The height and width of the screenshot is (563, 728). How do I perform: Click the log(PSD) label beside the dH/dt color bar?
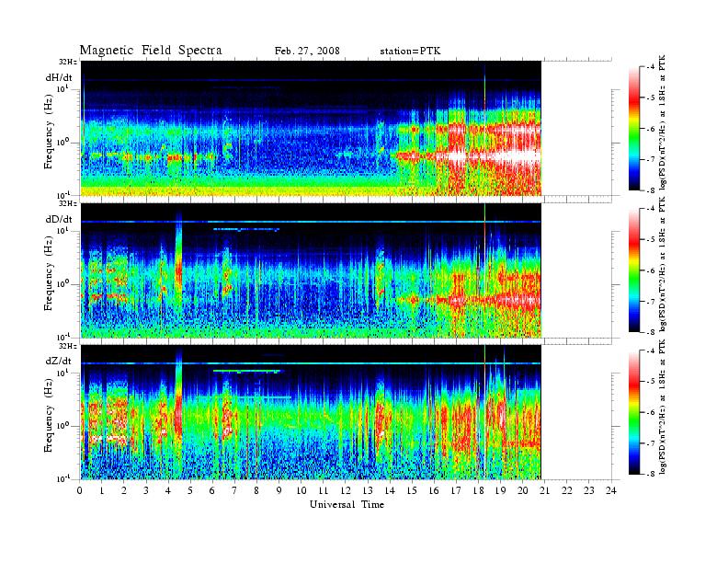pyautogui.click(x=664, y=122)
